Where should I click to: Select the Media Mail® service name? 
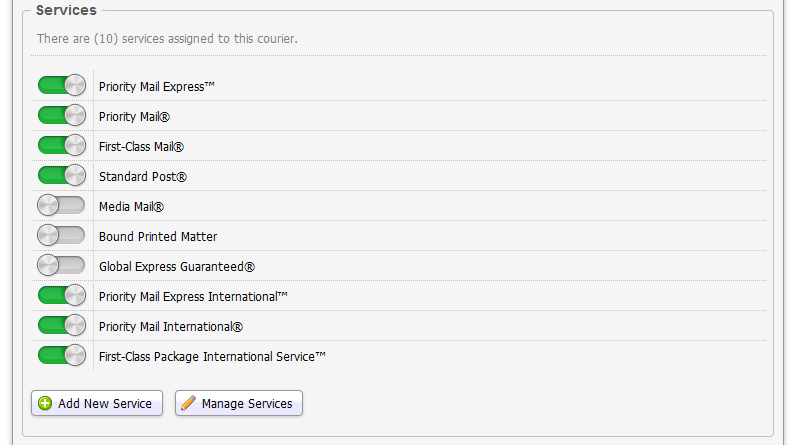131,207
